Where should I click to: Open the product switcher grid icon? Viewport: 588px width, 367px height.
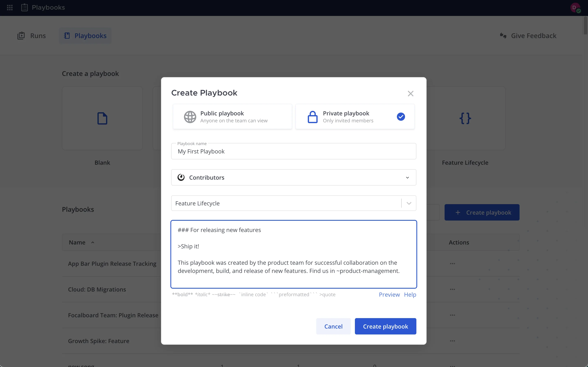point(10,8)
